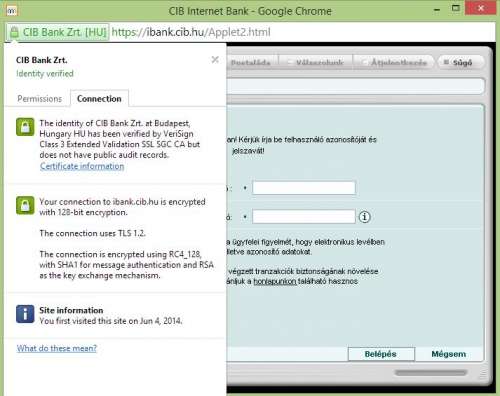This screenshot has height=396, width=500.
Task: Focus the user ID input field
Action: coord(304,188)
